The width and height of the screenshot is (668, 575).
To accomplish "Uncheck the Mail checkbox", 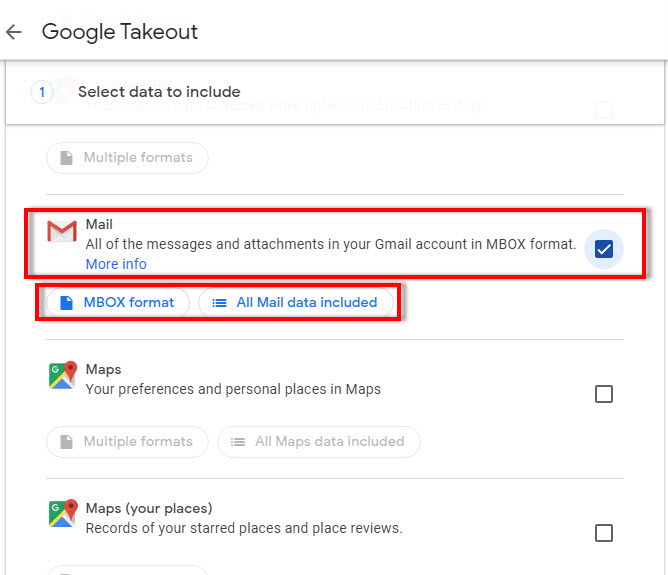I will click(603, 249).
